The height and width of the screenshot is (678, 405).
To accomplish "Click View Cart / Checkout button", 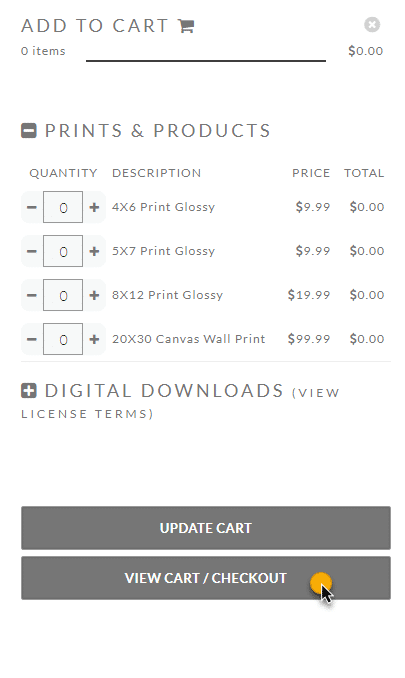I will click(206, 578).
